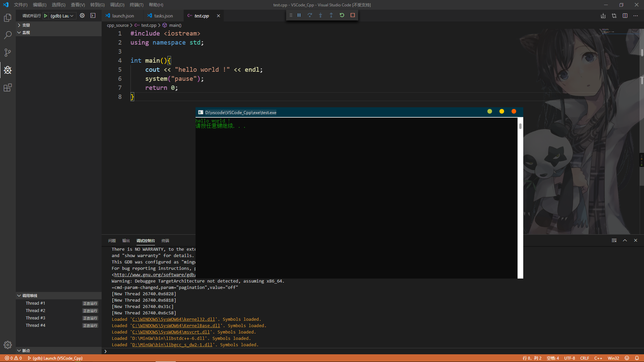Change the UTF-8 encoding setting

(570, 358)
